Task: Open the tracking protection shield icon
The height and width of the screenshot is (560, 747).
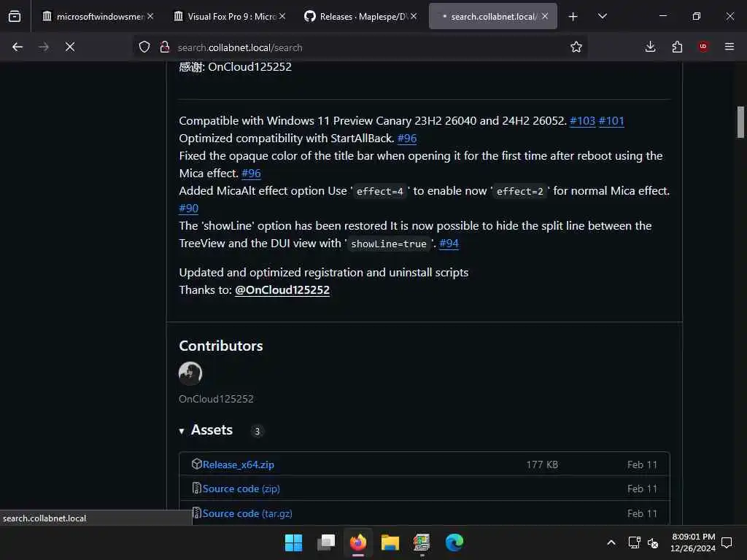Action: (x=144, y=47)
